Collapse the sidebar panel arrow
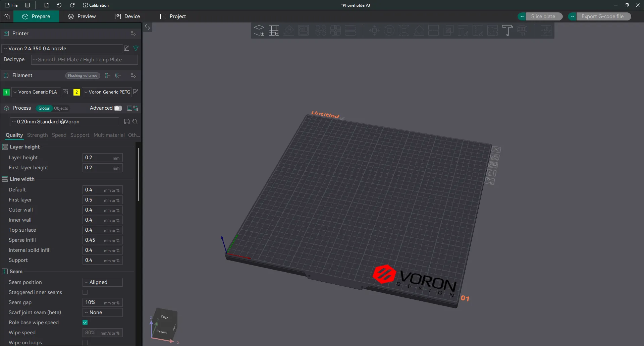Image resolution: width=644 pixels, height=346 pixels. point(147,27)
